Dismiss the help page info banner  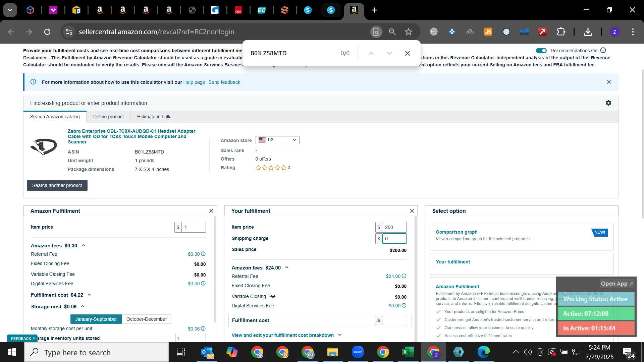609,82
